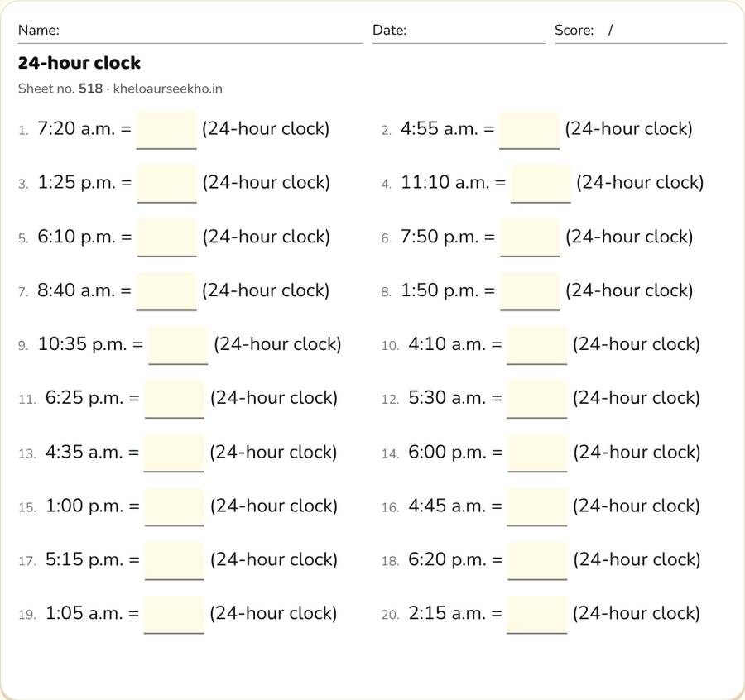This screenshot has width=745, height=700.
Task: Click the 'kheloaurseekho.in' site text
Action: click(168, 89)
